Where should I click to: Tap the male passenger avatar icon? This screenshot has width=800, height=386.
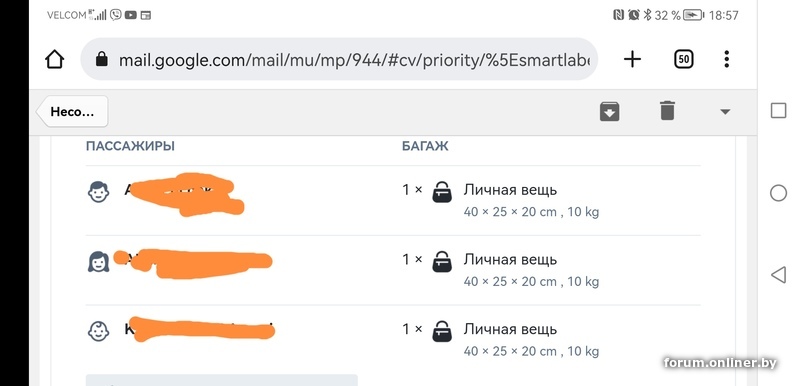click(98, 192)
